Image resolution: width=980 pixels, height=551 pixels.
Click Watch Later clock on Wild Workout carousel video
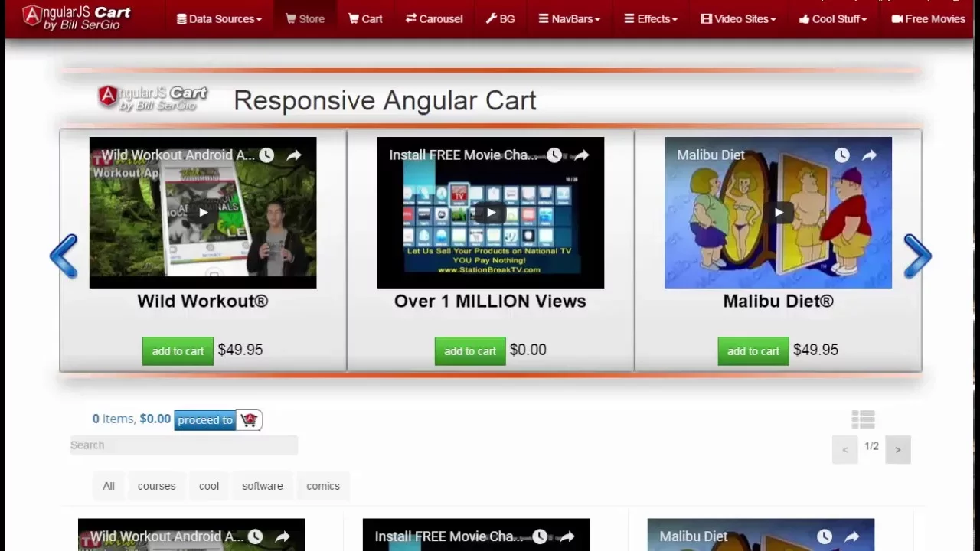coord(266,155)
